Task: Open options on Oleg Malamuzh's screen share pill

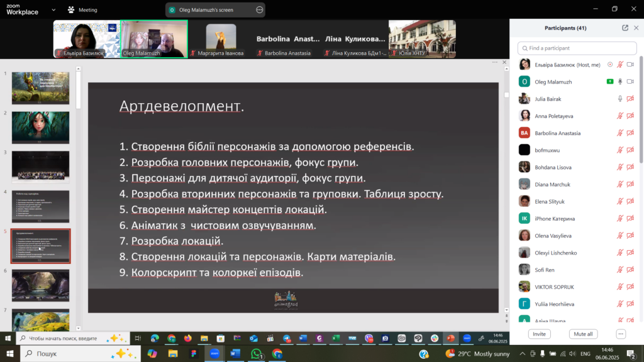Action: [x=259, y=10]
